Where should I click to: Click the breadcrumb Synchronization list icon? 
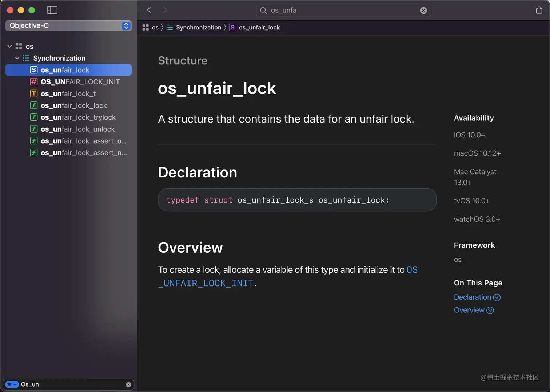pos(170,27)
